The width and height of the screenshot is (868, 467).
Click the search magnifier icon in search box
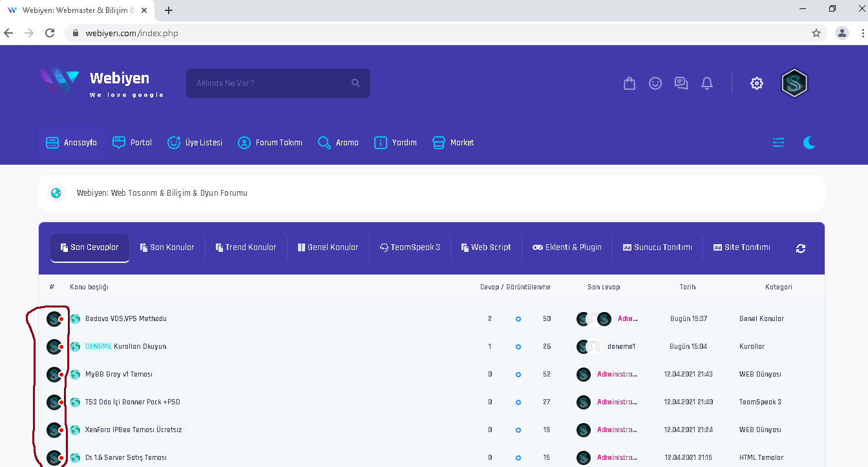click(x=355, y=83)
